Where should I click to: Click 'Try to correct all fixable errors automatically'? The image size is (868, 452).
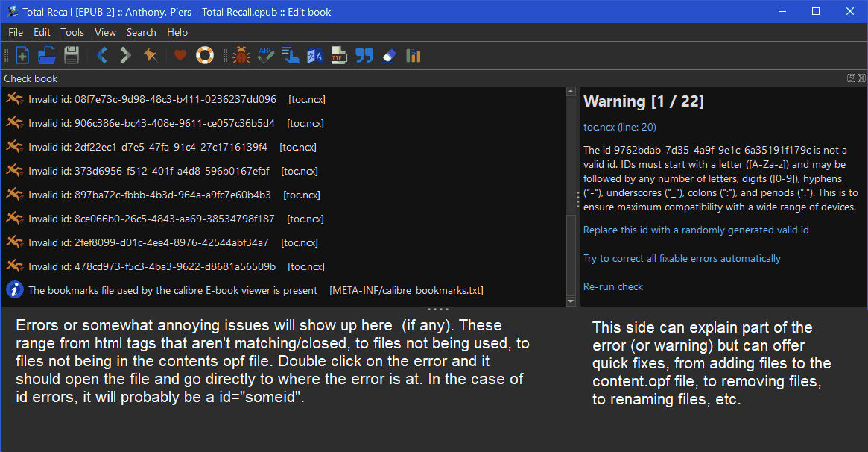(682, 258)
